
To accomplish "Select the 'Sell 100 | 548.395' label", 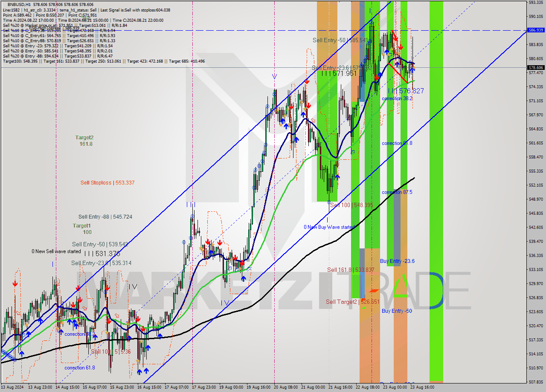I will pyautogui.click(x=351, y=205).
